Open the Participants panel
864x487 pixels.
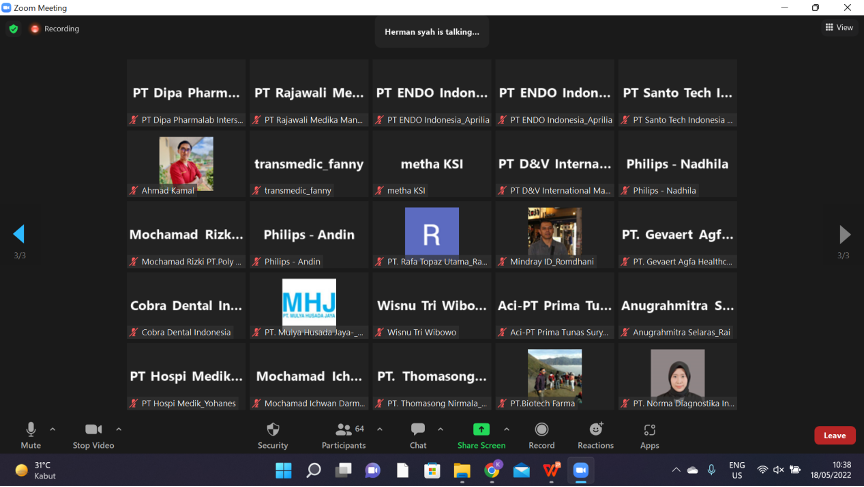point(343,435)
